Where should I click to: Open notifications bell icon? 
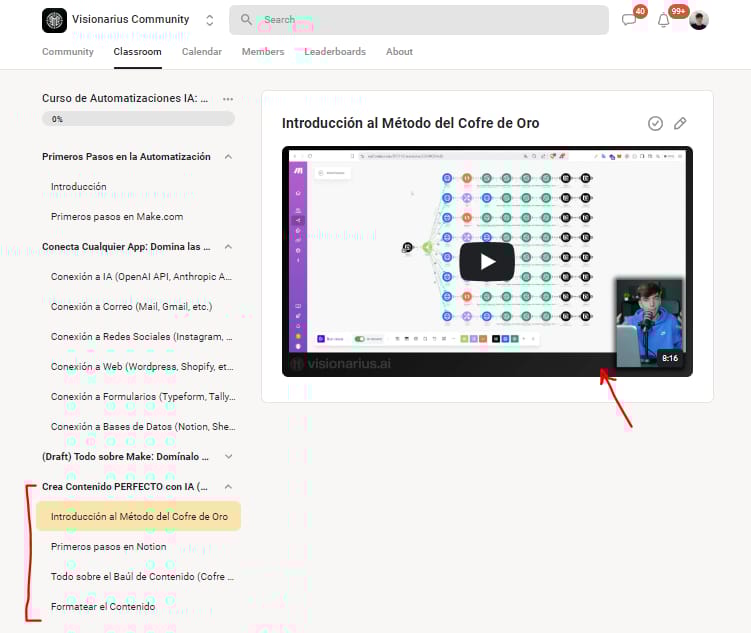(x=663, y=20)
